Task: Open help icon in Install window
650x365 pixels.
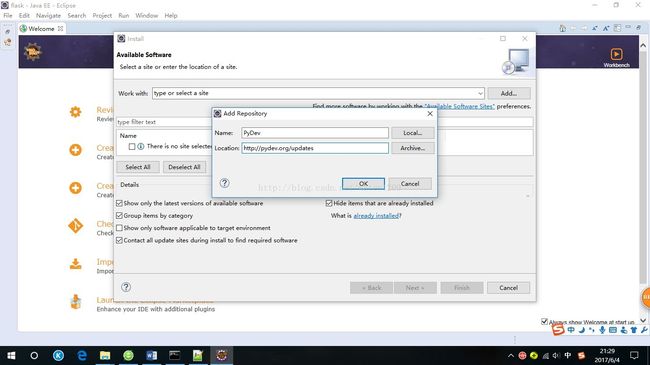Action: point(126,287)
